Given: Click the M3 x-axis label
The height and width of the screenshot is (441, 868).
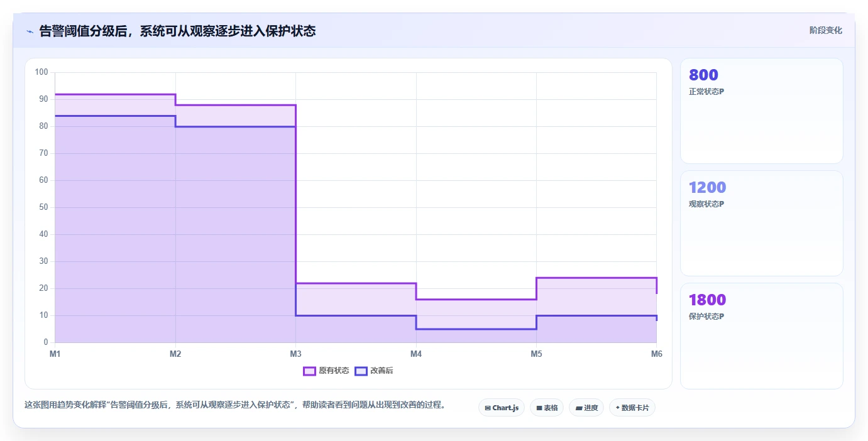Looking at the screenshot, I should coord(295,354).
